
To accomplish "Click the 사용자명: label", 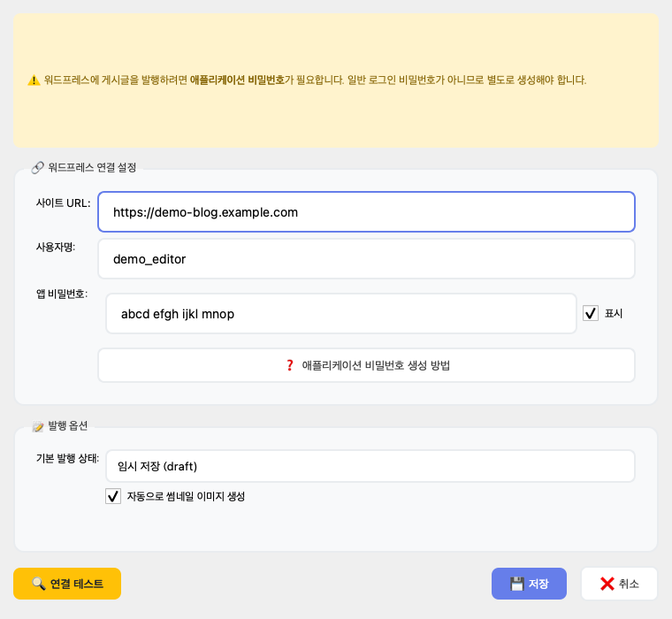I will point(56,247).
